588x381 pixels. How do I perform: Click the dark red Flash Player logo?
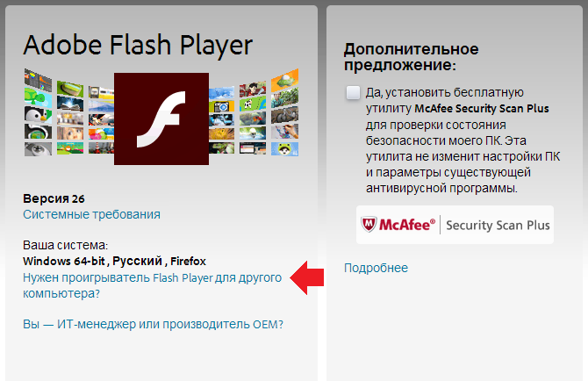161,119
